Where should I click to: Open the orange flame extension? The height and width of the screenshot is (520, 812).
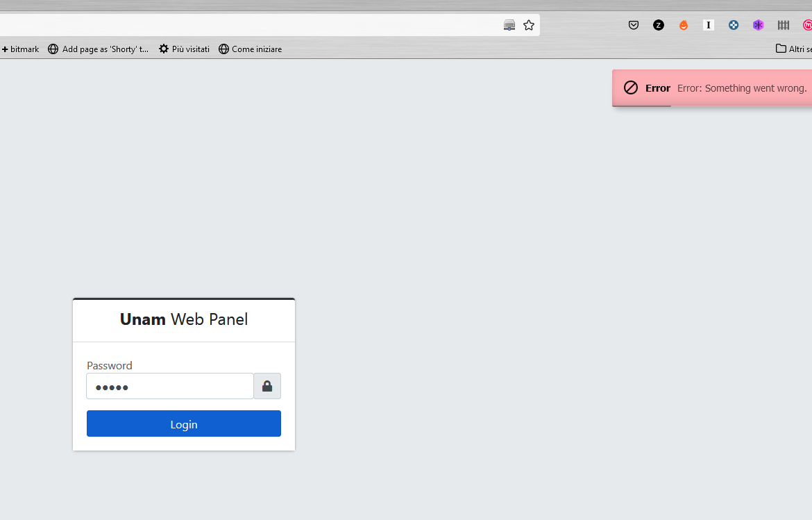[683, 25]
